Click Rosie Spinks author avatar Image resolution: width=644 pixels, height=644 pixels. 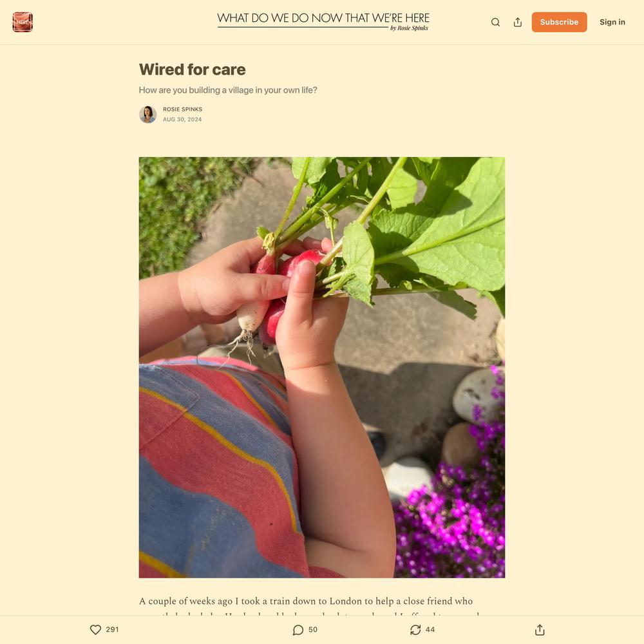coord(148,115)
